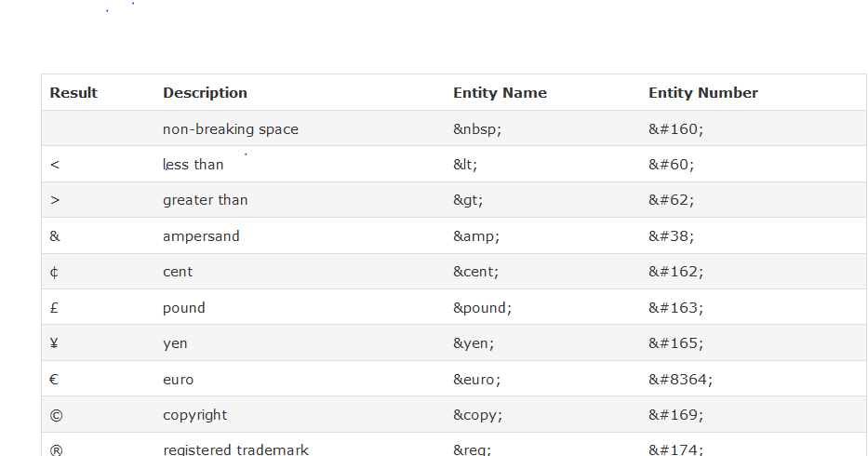This screenshot has width=868, height=456.
Task: Select the &copy; entity name cell
Action: tap(479, 415)
